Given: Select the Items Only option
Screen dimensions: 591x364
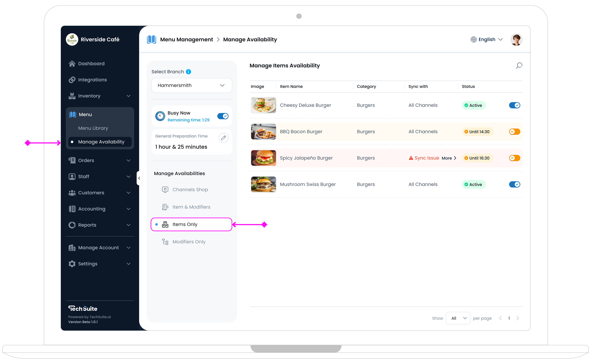Looking at the screenshot, I should (184, 224).
